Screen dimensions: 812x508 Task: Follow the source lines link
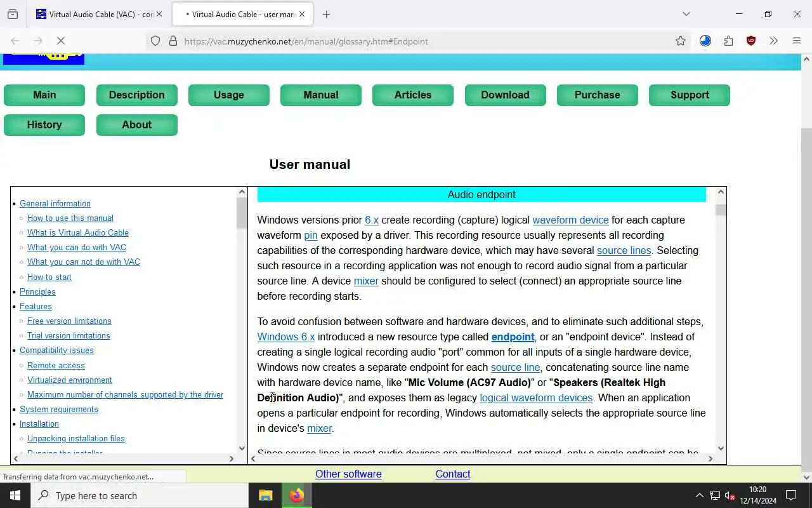click(x=624, y=250)
